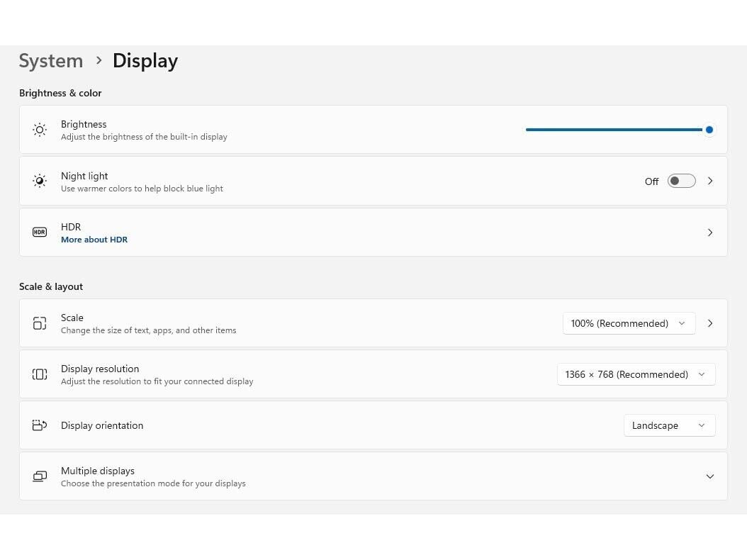Open custom scaling via Scale chevron
The width and height of the screenshot is (747, 560).
pyautogui.click(x=710, y=323)
